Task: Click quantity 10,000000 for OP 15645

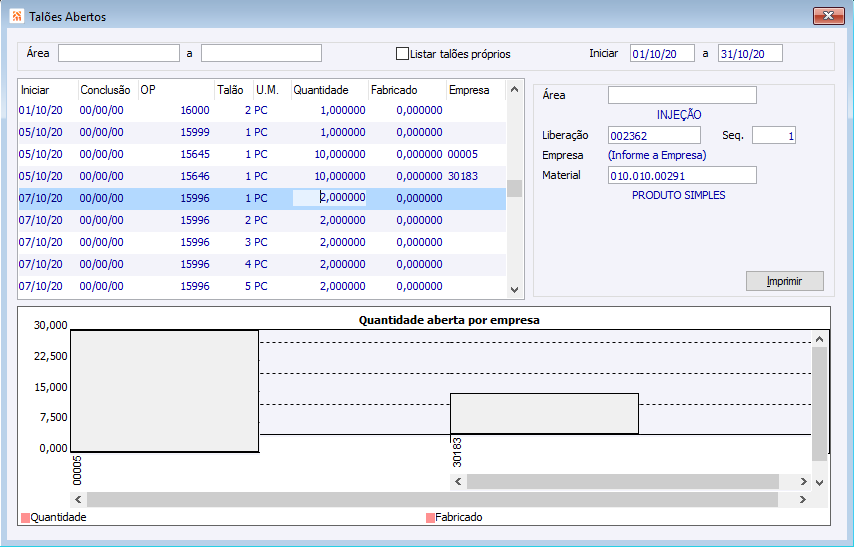Action: 340,155
